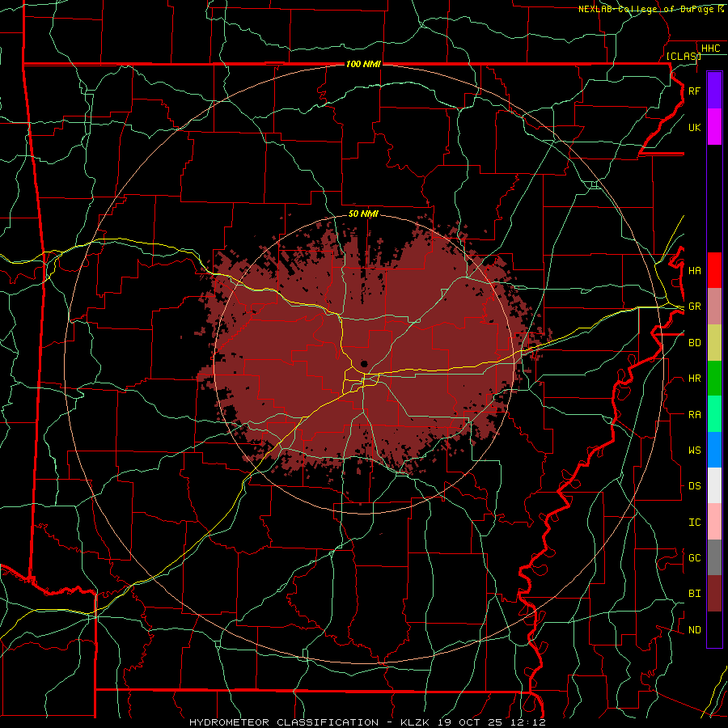728x728 pixels.
Task: Click the RA legend label
Action: click(x=694, y=414)
